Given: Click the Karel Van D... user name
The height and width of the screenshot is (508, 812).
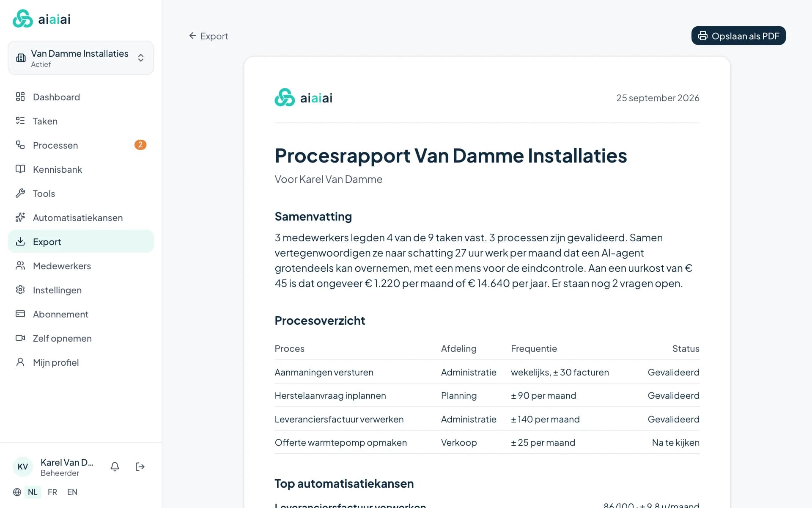Looking at the screenshot, I should pyautogui.click(x=67, y=462).
